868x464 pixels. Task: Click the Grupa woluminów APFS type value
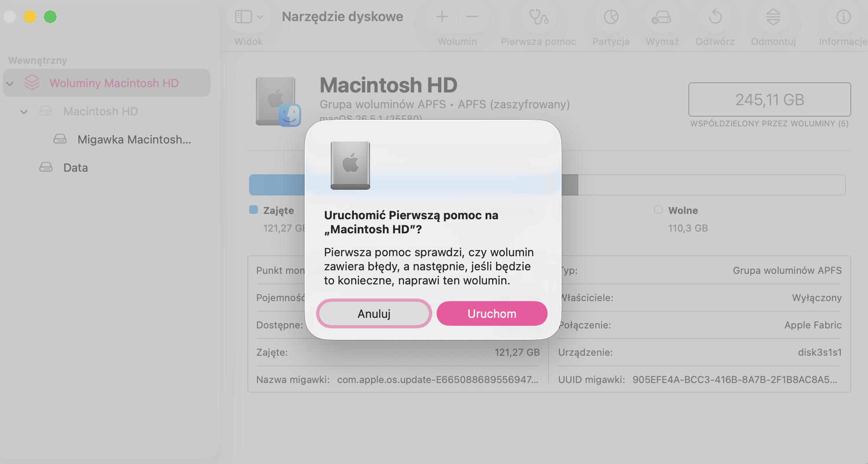787,270
